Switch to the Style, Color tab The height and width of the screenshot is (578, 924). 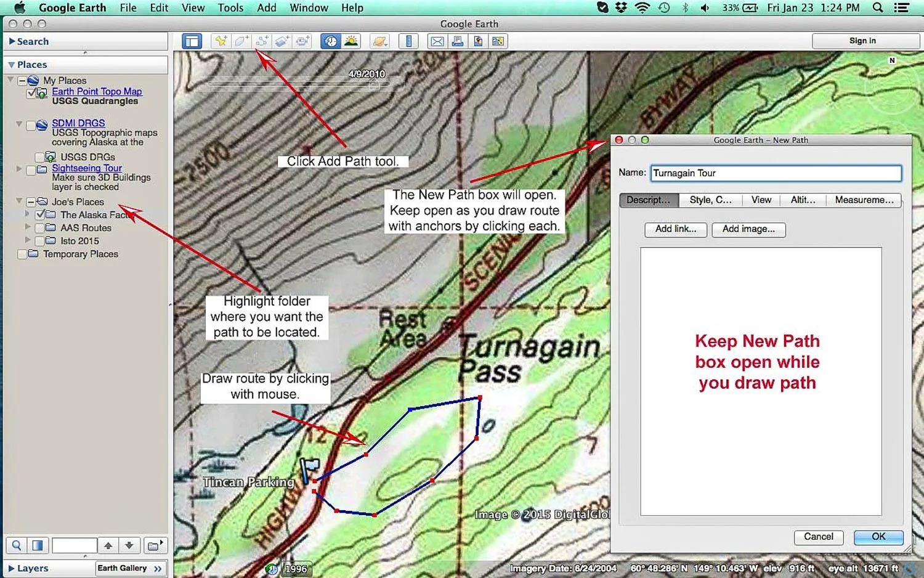click(711, 200)
